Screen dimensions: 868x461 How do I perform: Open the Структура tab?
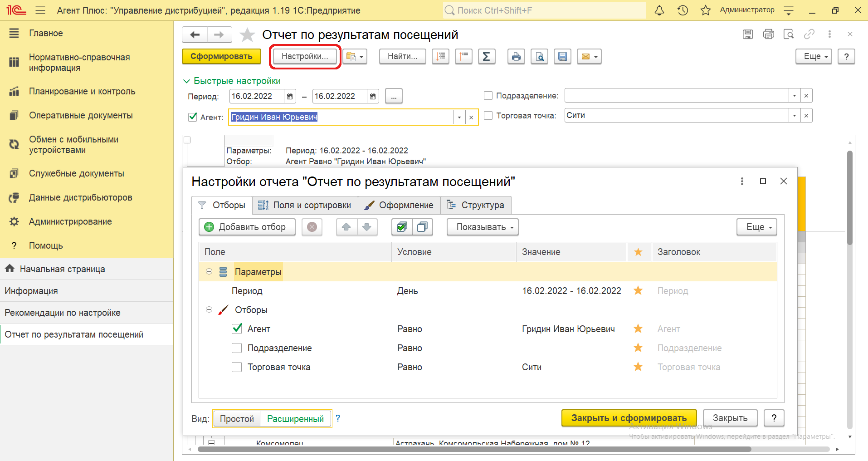(476, 205)
